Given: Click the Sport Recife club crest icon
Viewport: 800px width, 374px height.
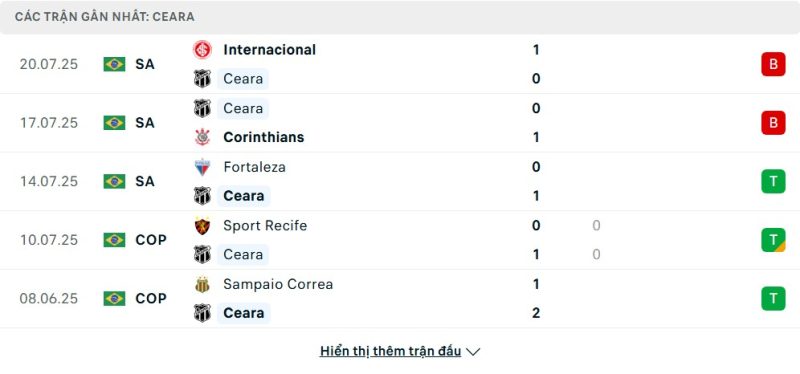Looking at the screenshot, I should (202, 226).
